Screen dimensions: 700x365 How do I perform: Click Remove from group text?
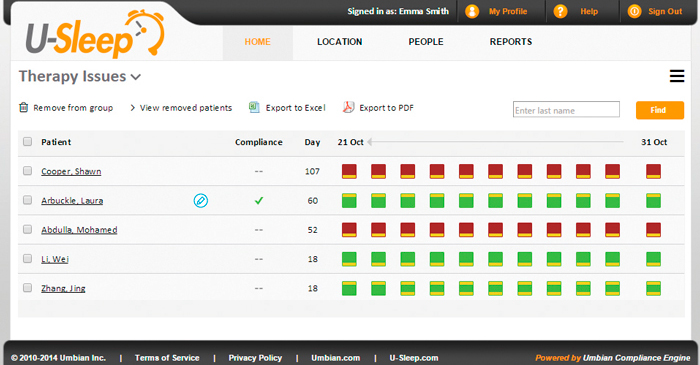coord(73,108)
